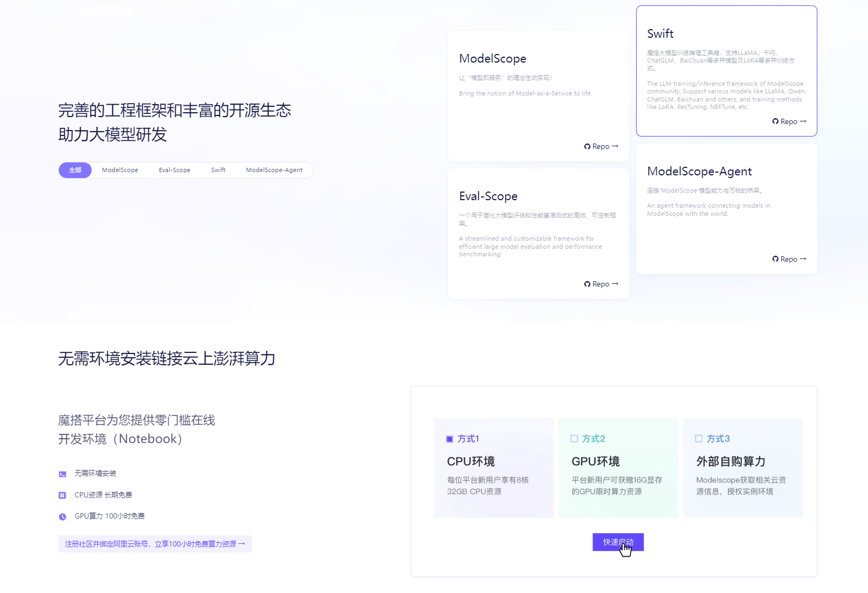Click the GitHub icon on Eval-Scope card

587,284
